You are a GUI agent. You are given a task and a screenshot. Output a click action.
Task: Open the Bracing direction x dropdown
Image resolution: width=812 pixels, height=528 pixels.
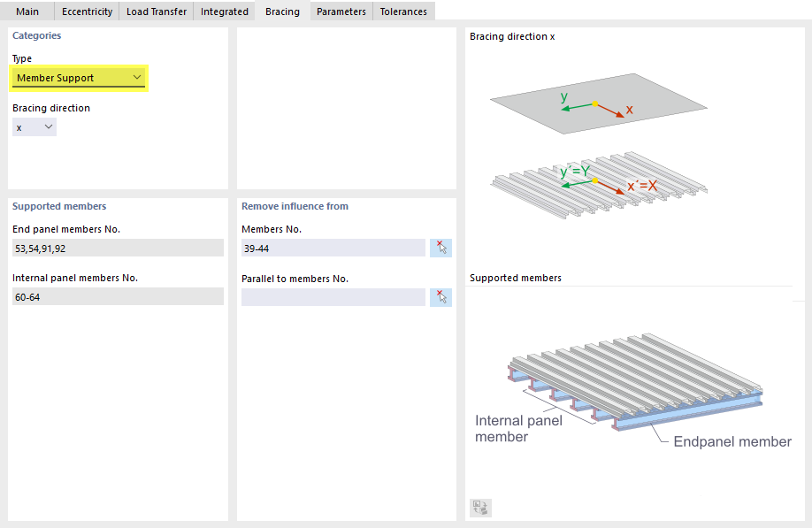34,127
